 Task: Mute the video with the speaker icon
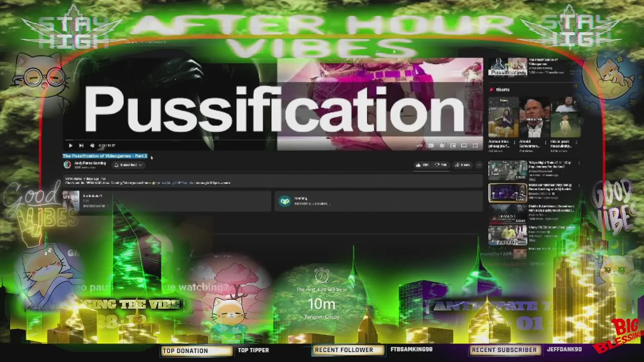(x=92, y=146)
